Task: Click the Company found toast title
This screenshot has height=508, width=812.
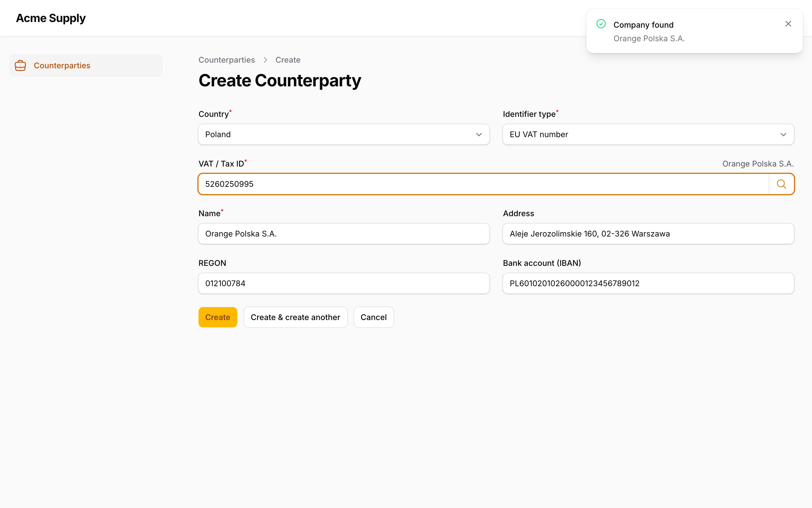Action: [x=643, y=25]
